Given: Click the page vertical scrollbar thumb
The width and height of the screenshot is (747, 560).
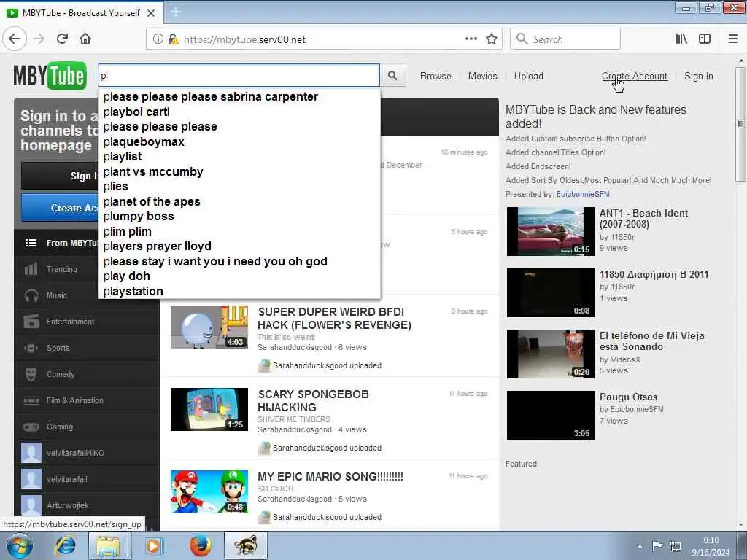Looking at the screenshot, I should (x=740, y=124).
